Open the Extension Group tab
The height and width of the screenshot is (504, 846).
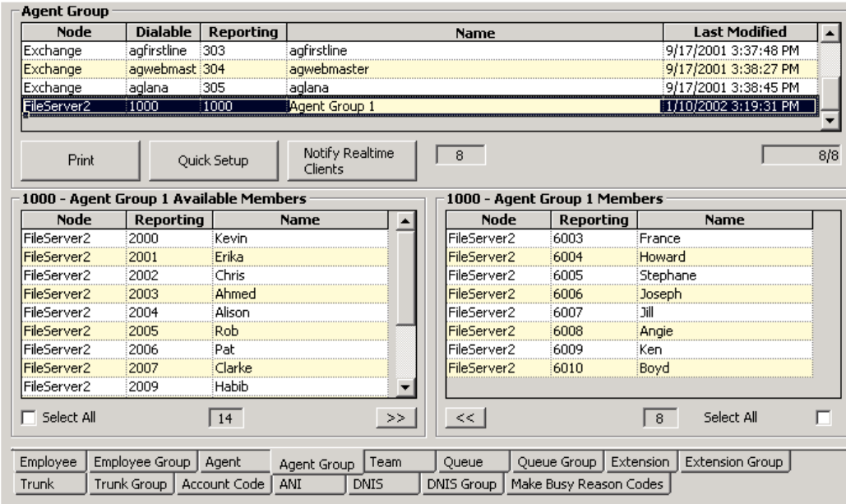[x=733, y=462]
